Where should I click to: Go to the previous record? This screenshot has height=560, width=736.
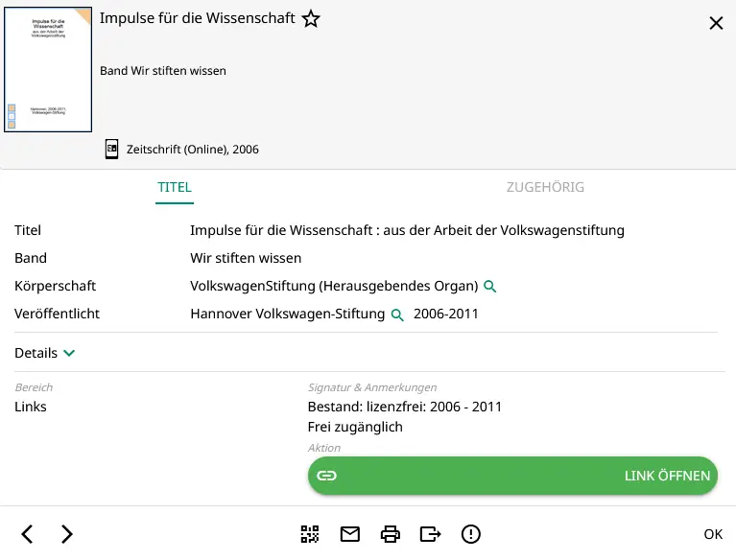(x=28, y=534)
